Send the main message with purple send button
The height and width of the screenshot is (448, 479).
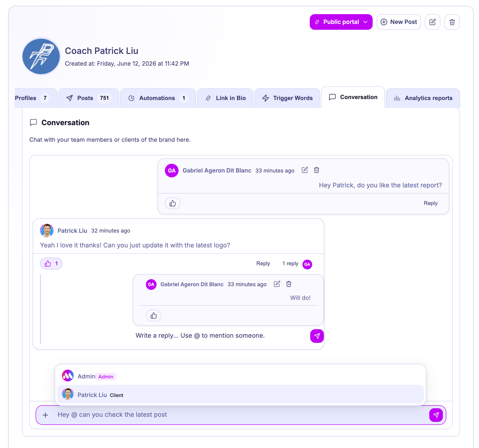436,415
